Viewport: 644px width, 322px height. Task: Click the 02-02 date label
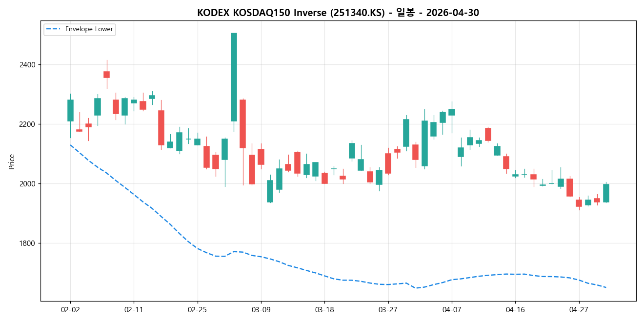pos(70,309)
